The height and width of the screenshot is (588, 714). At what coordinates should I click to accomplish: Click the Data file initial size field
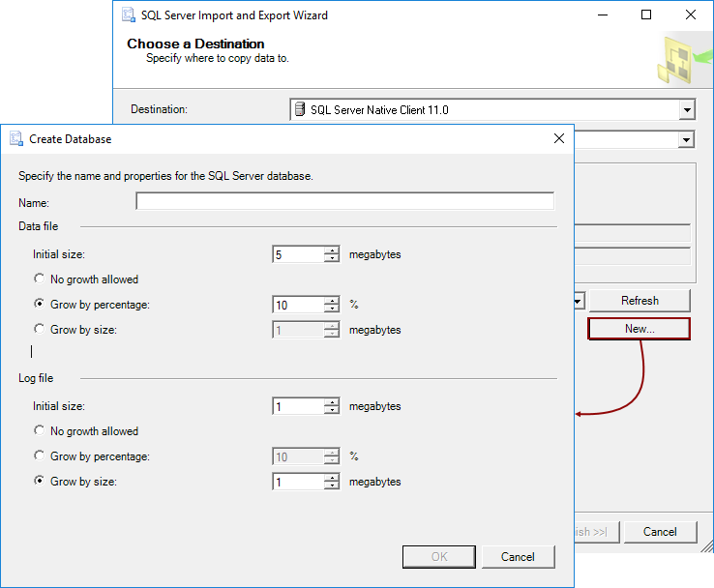tap(298, 254)
